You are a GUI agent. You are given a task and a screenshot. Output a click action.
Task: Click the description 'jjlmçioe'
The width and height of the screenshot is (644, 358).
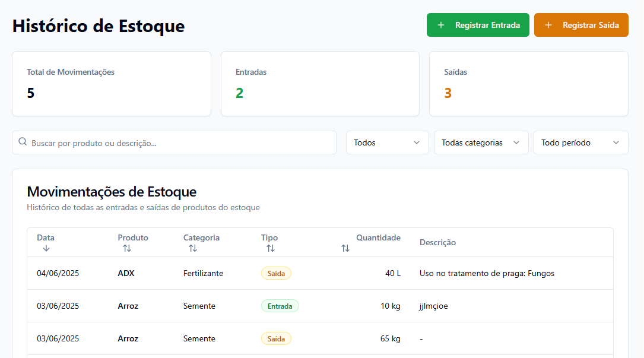[x=434, y=306]
